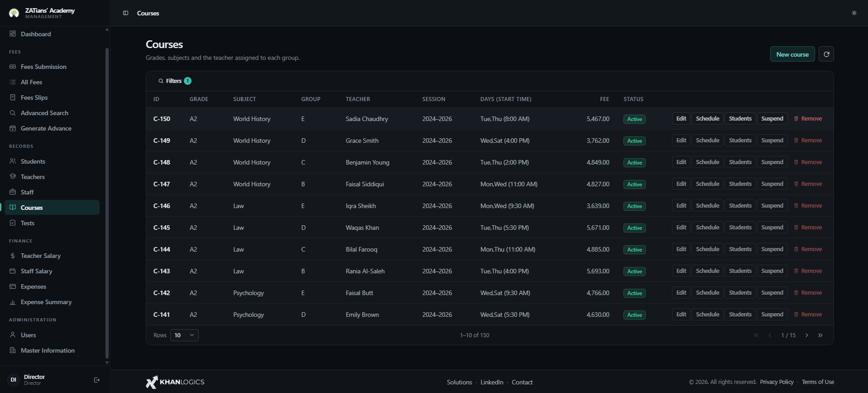This screenshot has width=868, height=393.
Task: Toggle the sidebar panel icon
Action: click(126, 13)
